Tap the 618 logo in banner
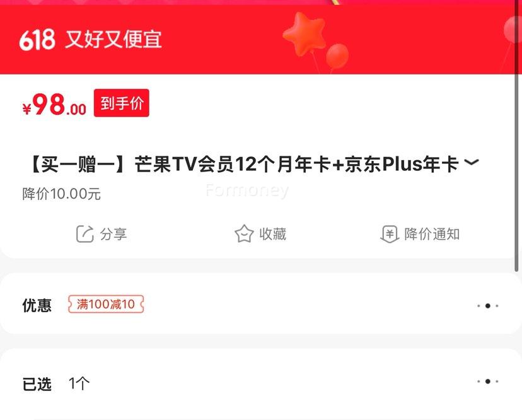 coord(37,40)
